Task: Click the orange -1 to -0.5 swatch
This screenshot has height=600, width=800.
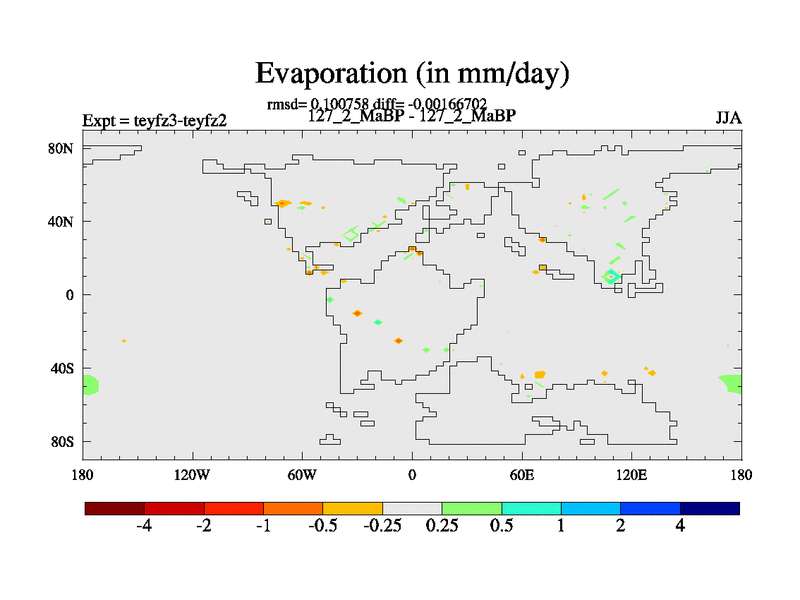Action: click(x=293, y=508)
